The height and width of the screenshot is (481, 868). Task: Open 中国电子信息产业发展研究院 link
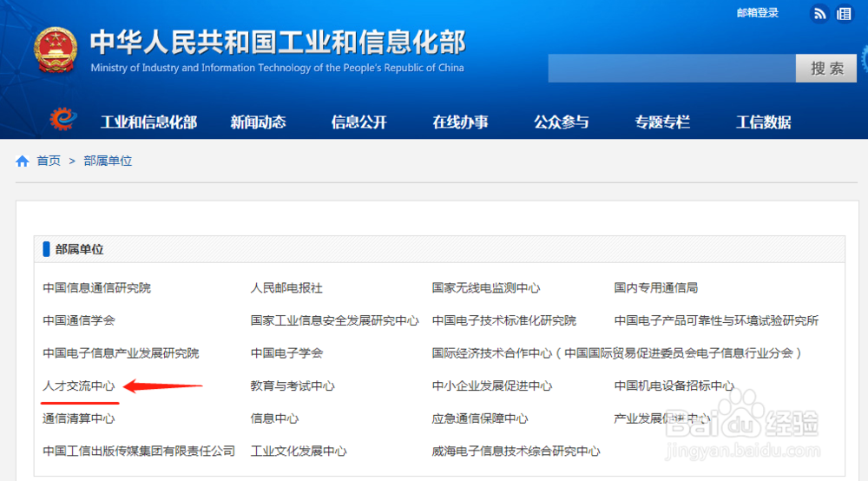pos(121,353)
